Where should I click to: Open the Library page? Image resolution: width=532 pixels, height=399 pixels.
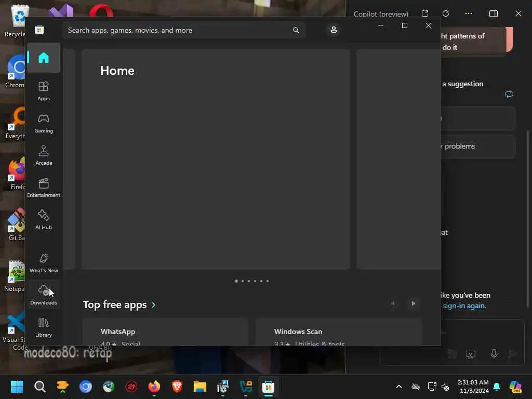click(x=44, y=327)
